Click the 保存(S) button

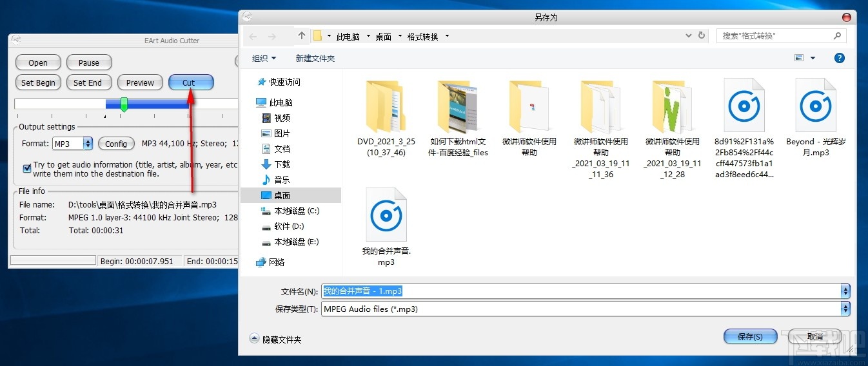pos(749,336)
